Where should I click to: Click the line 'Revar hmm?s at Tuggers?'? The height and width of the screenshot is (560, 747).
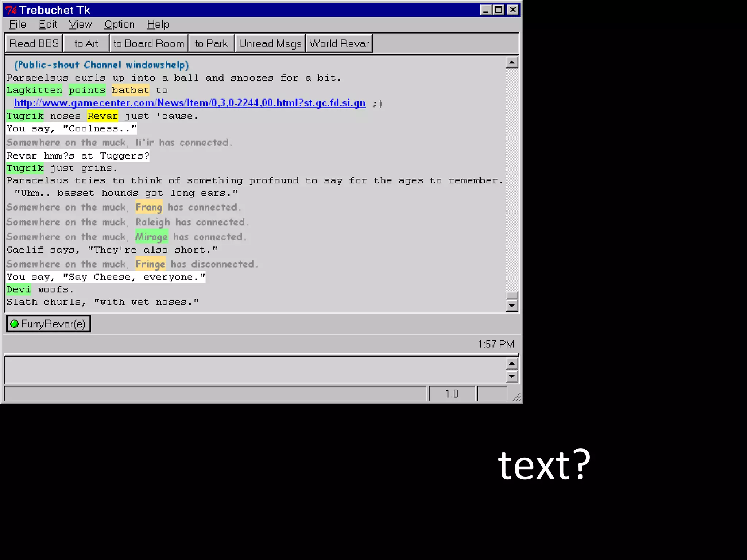(78, 156)
